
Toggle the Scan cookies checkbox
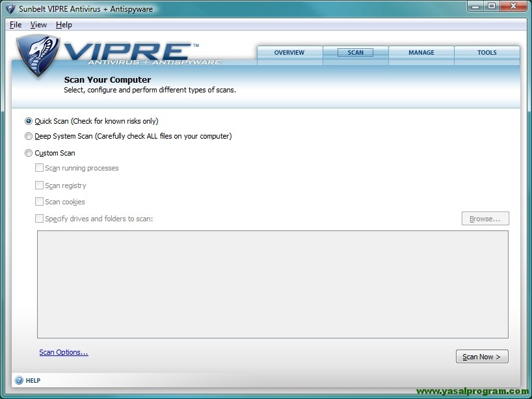pyautogui.click(x=40, y=202)
